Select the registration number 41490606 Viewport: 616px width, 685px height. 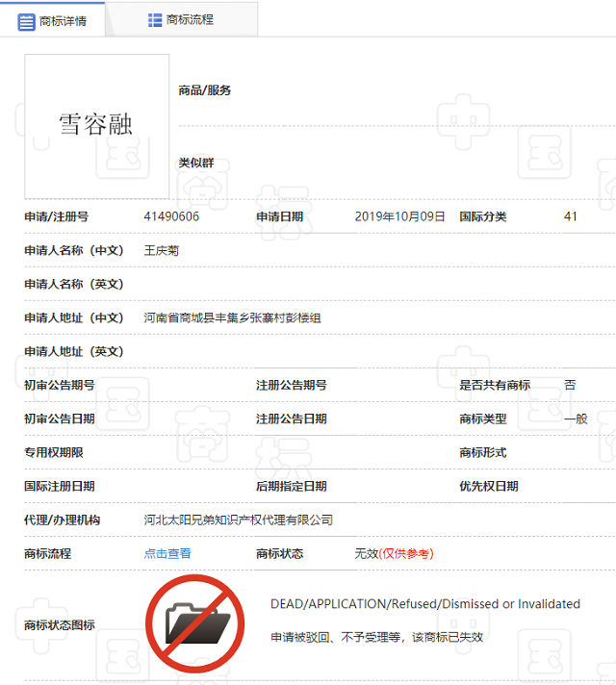coord(171,216)
